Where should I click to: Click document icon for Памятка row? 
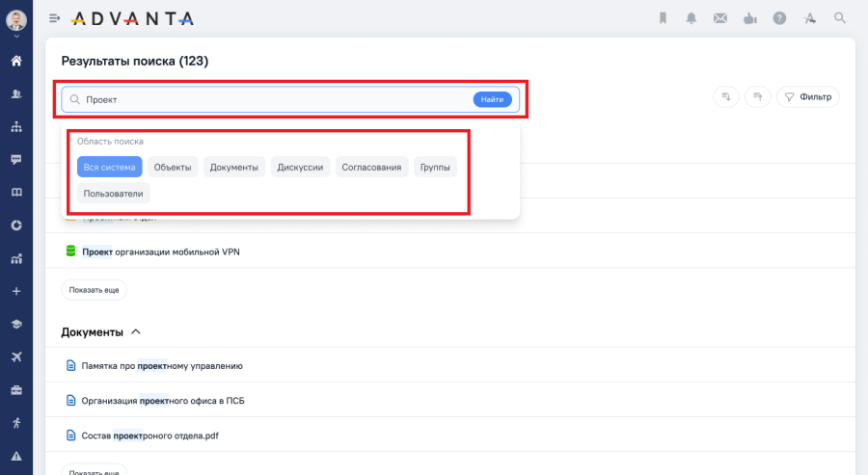tap(70, 365)
